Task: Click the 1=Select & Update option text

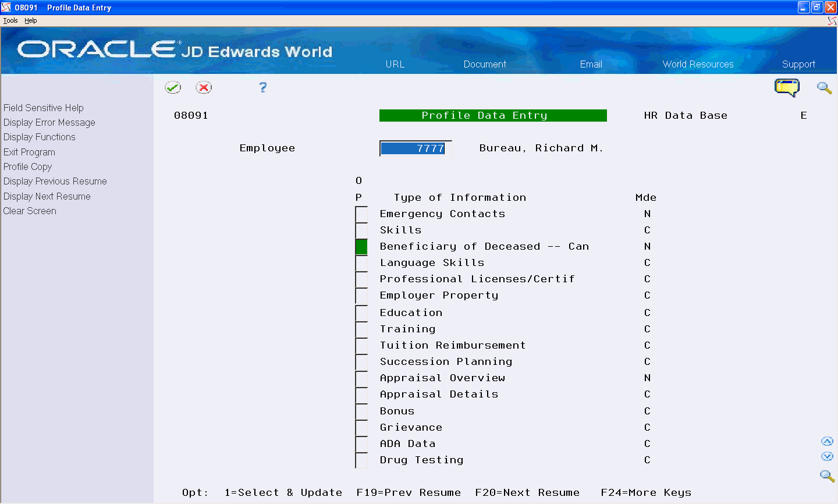Action: point(283,492)
